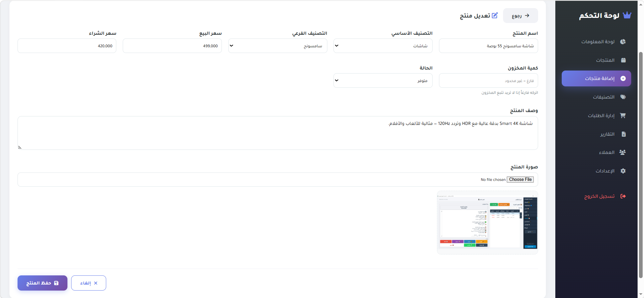This screenshot has width=644, height=298.
Task: Save the product with حفظ المنتج
Action: click(x=42, y=283)
